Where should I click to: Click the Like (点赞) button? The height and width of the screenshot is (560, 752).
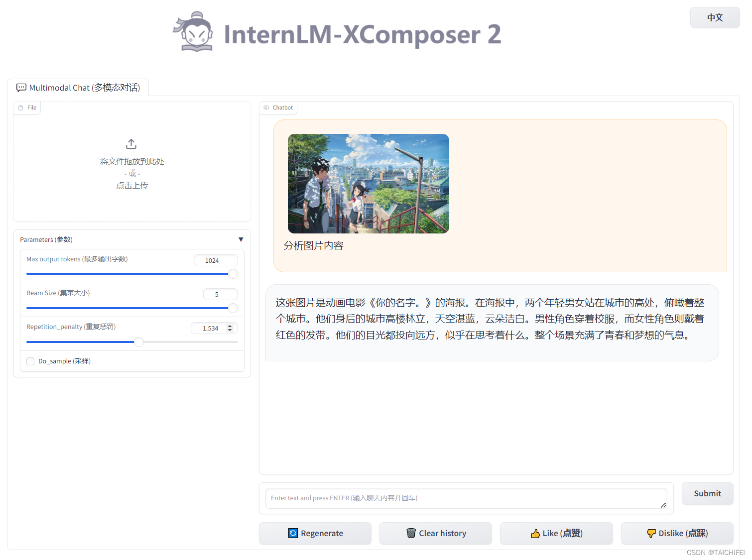tap(556, 533)
